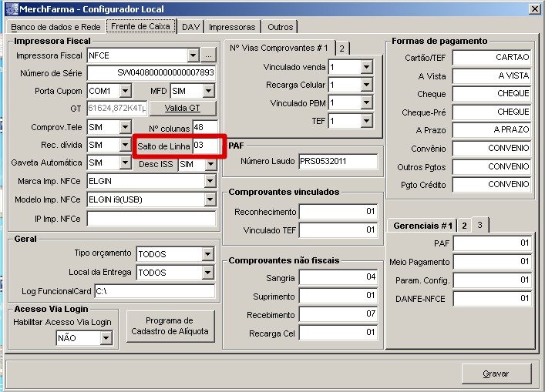Click Programa de Cadastro de Alíquota button
Viewport: 545px width, 392px height.
170,326
